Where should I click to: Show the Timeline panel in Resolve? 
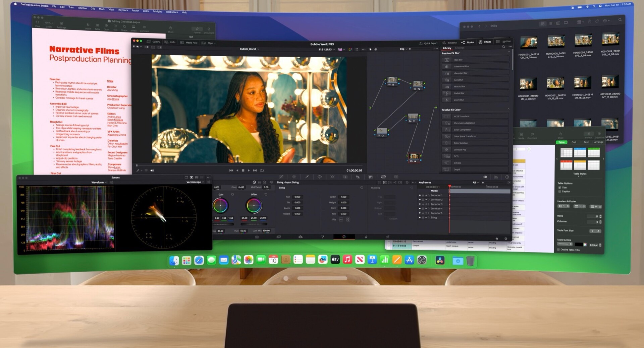450,43
